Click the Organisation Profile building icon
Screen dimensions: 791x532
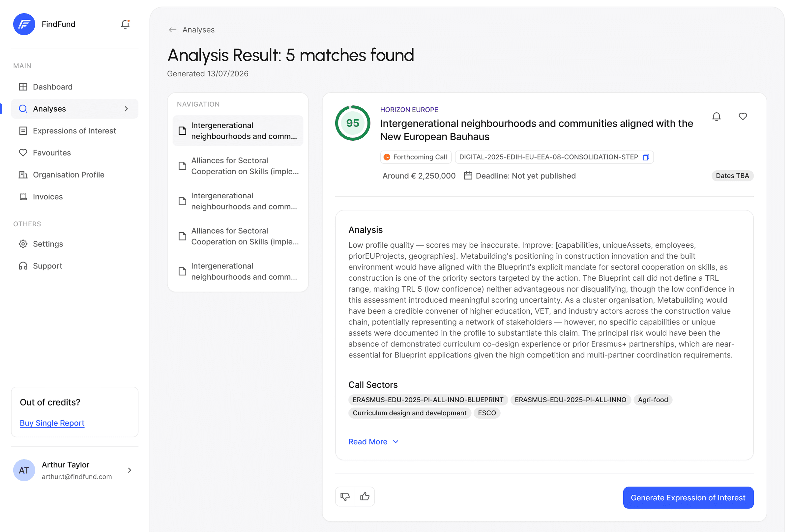23,175
